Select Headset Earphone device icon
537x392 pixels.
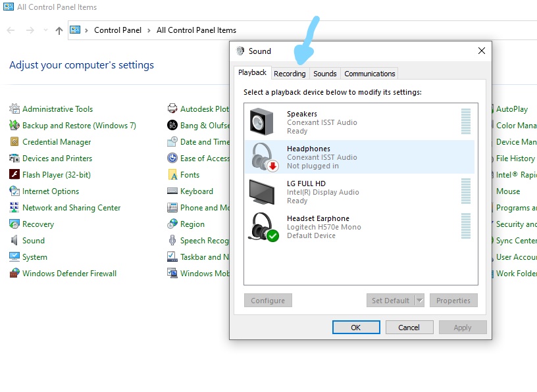click(263, 227)
